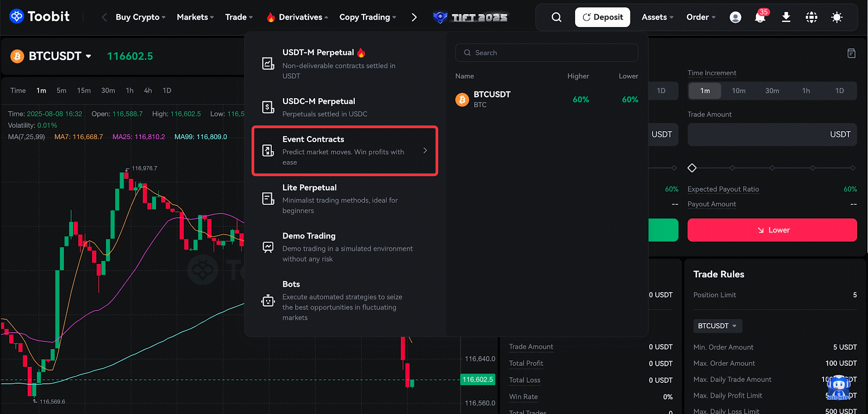The width and height of the screenshot is (868, 414).
Task: Click the Trade Amount USDT input
Action: coord(773,134)
